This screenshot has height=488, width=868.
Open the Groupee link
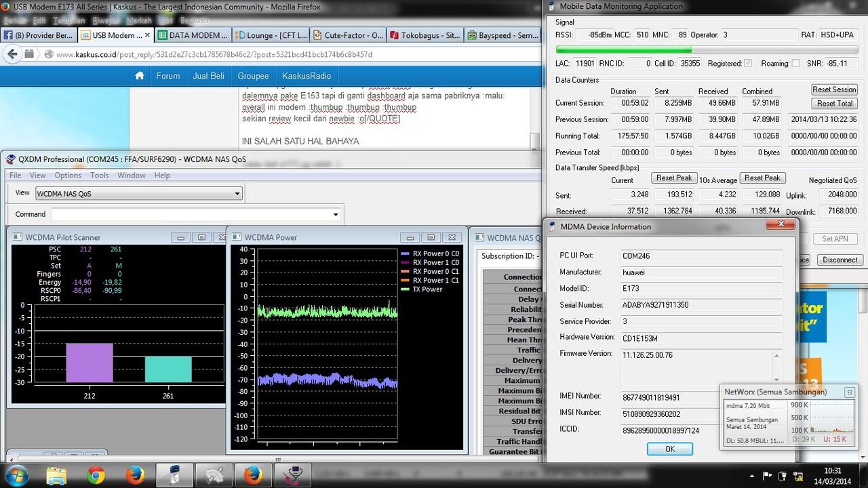253,76
